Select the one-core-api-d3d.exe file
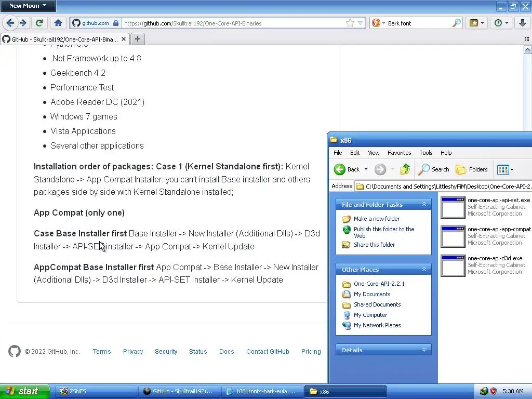This screenshot has height=399, width=532. point(483,265)
